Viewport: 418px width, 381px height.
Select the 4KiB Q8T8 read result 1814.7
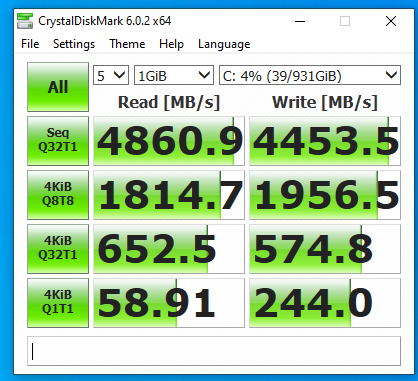pos(169,195)
